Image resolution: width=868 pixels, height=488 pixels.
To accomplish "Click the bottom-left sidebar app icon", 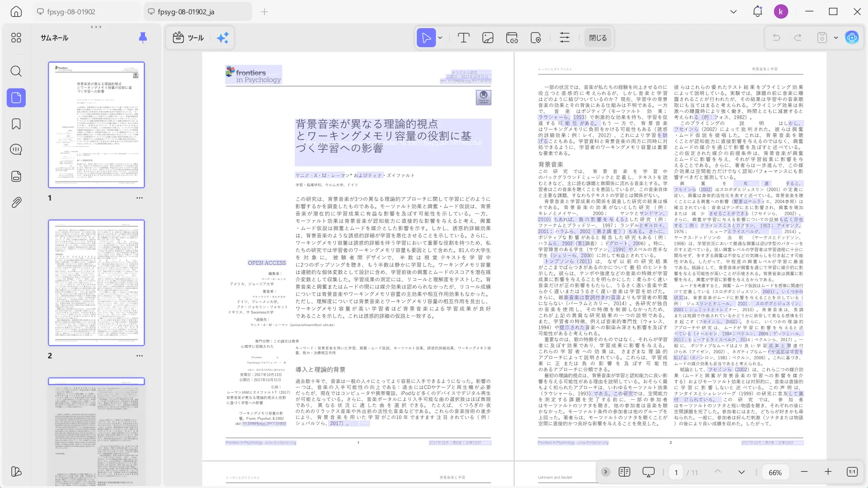I will tap(16, 471).
